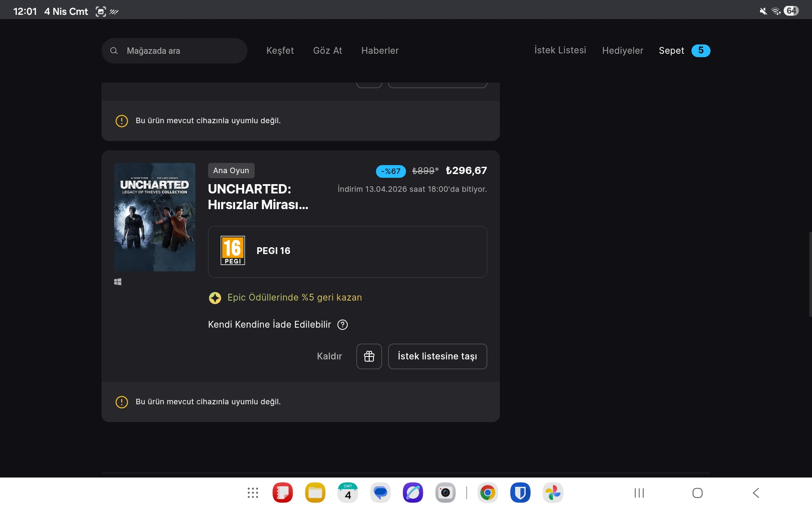Click the ₺296,67 discounted price
The width and height of the screenshot is (812, 508).
pyautogui.click(x=466, y=171)
